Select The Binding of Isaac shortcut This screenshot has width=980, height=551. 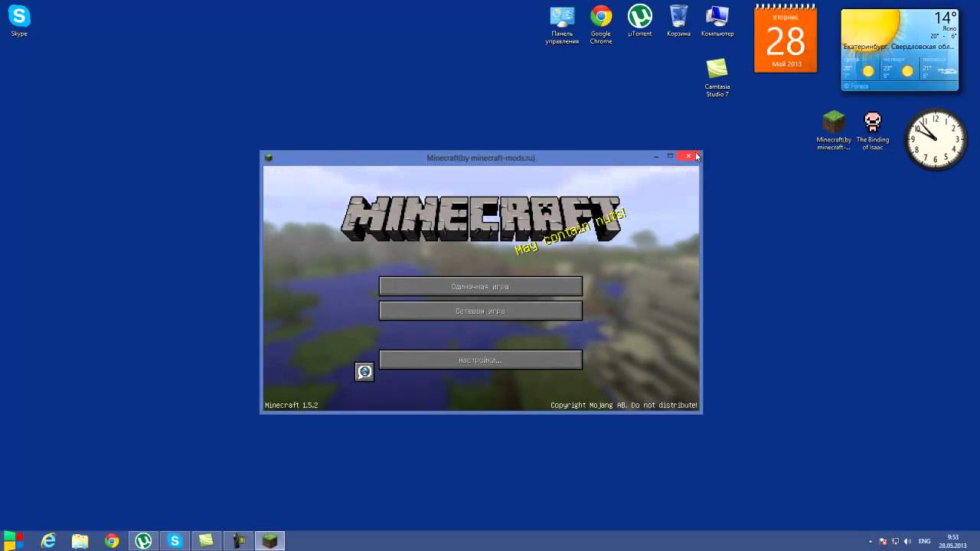pyautogui.click(x=873, y=130)
